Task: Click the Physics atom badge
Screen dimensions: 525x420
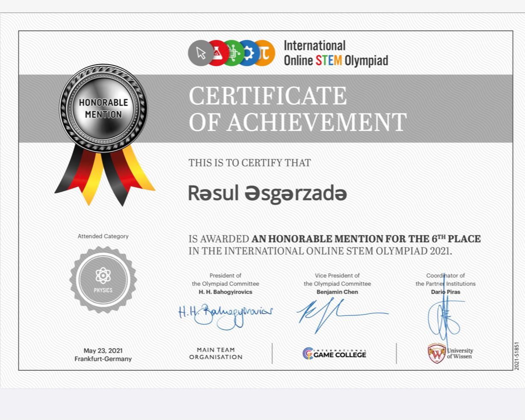Action: (103, 280)
